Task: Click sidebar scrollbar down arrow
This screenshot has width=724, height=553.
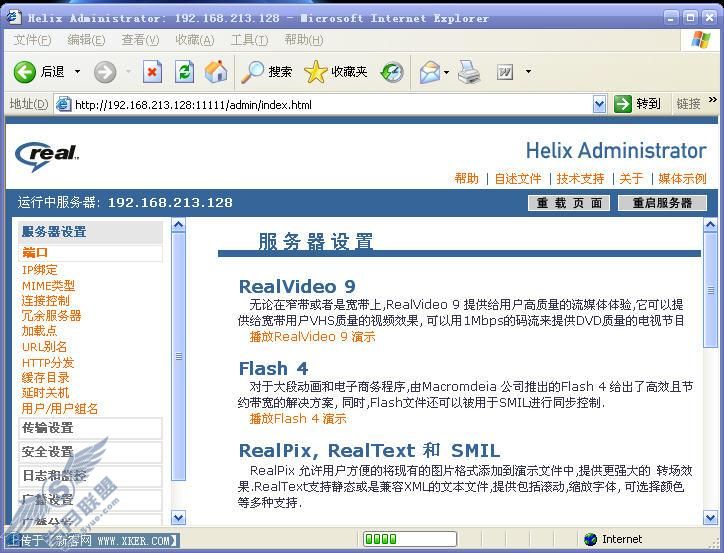Action: point(178,517)
